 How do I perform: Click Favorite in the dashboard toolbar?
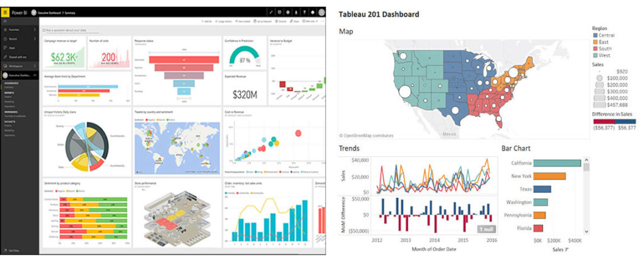click(x=281, y=21)
